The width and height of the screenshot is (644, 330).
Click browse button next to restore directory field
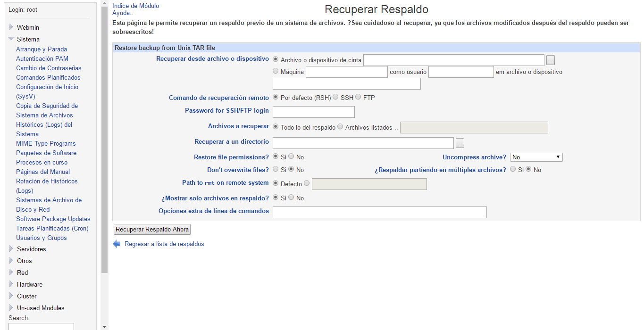pyautogui.click(x=460, y=143)
